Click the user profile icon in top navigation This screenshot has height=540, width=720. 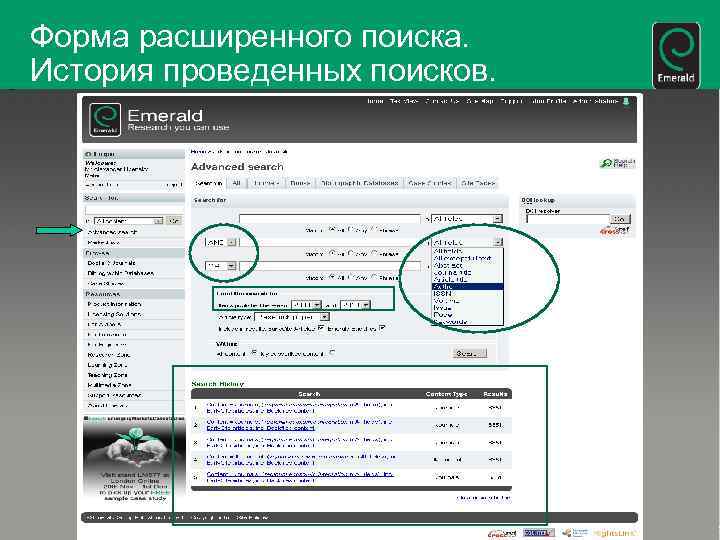(625, 101)
